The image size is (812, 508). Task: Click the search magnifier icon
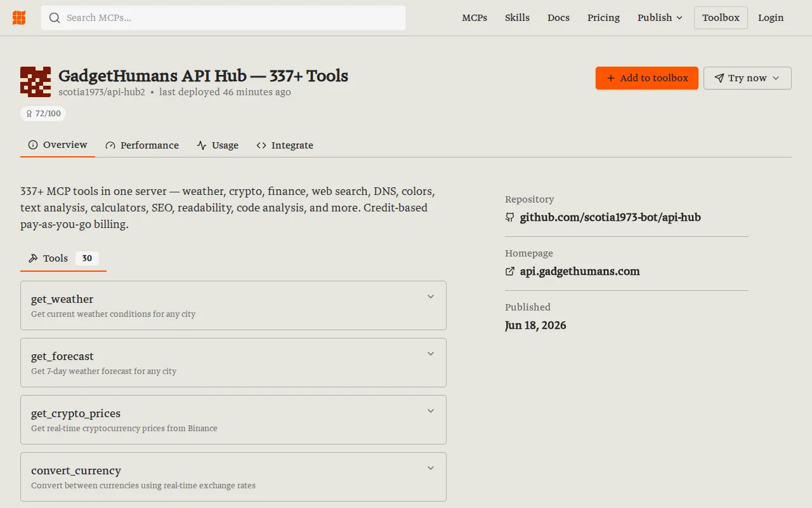(55, 18)
